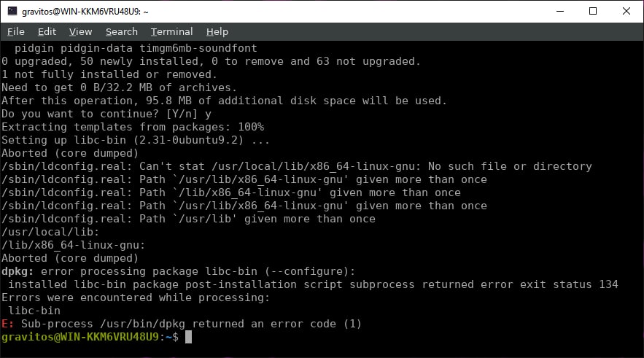Minimize the terminal window
This screenshot has width=644, height=358.
coord(559,11)
